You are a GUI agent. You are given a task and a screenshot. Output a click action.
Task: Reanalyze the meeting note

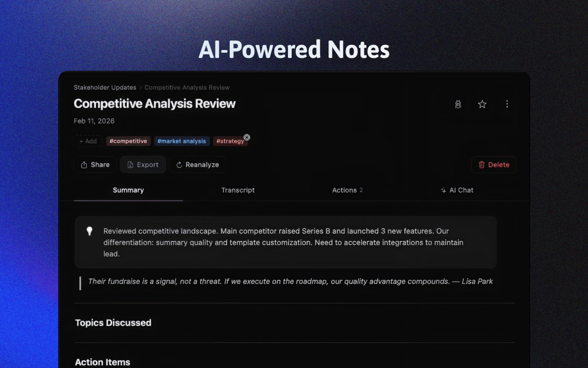197,165
